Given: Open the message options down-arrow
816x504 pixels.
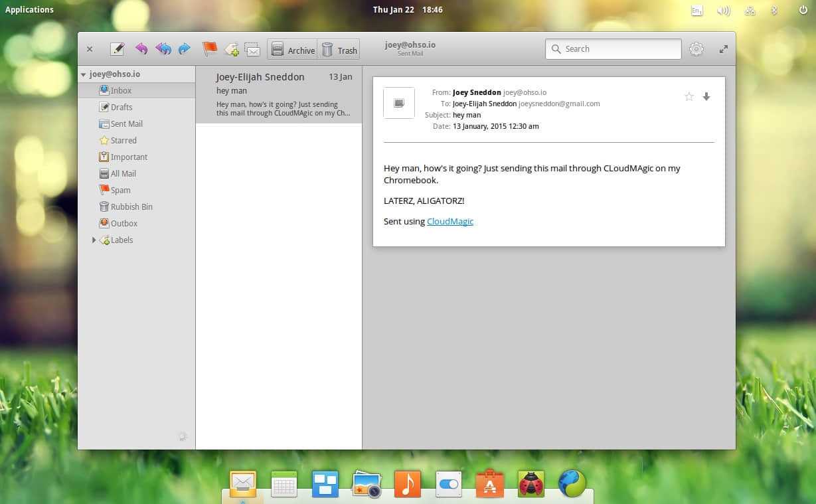Looking at the screenshot, I should tap(706, 96).
